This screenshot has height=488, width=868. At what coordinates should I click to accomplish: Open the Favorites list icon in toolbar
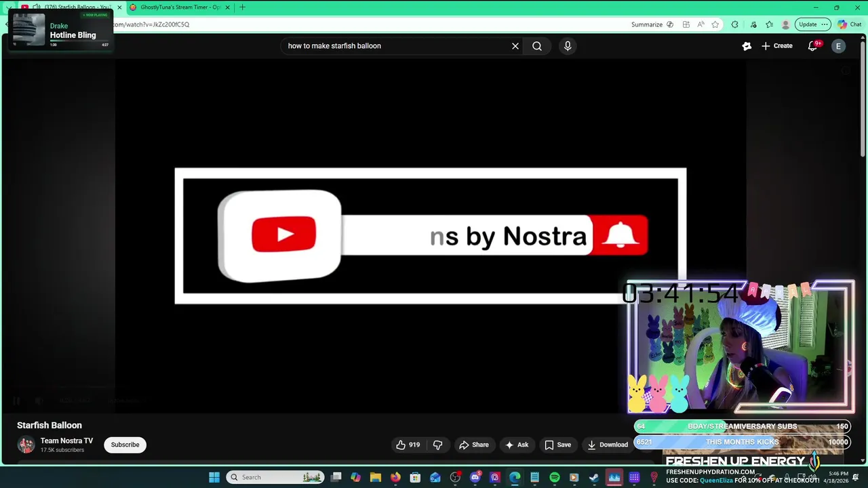coord(770,24)
